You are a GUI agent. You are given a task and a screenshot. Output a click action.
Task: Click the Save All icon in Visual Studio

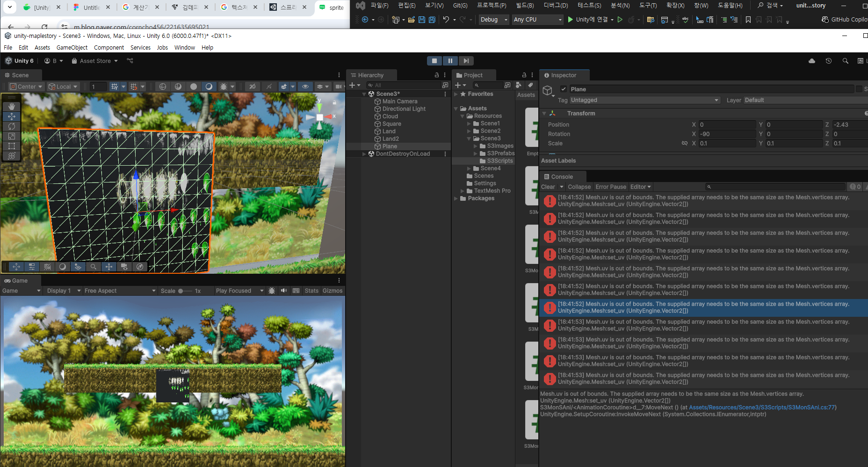click(432, 20)
